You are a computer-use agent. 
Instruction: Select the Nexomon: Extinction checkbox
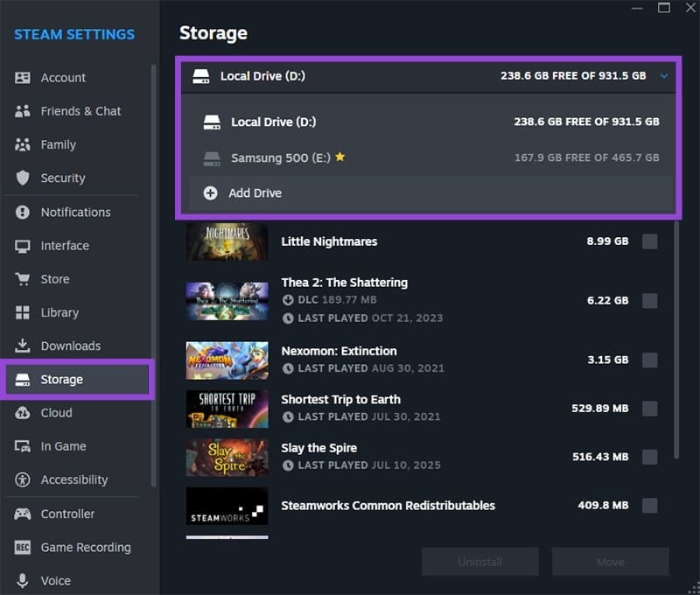click(x=649, y=360)
